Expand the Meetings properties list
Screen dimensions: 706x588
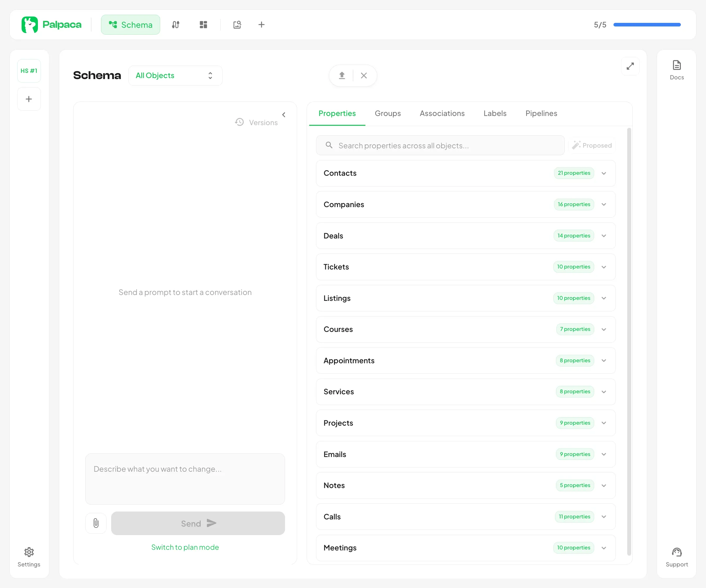coord(604,548)
